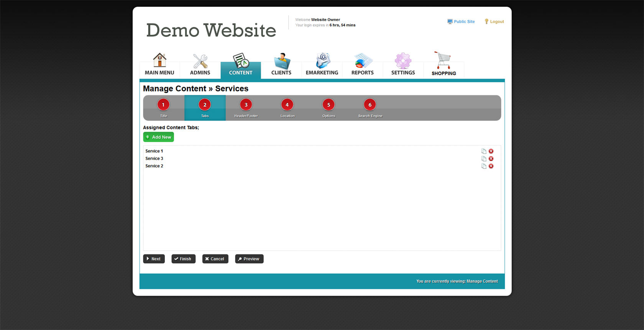Open the Admins tools section
Viewport: 644px width, 330px height.
200,64
